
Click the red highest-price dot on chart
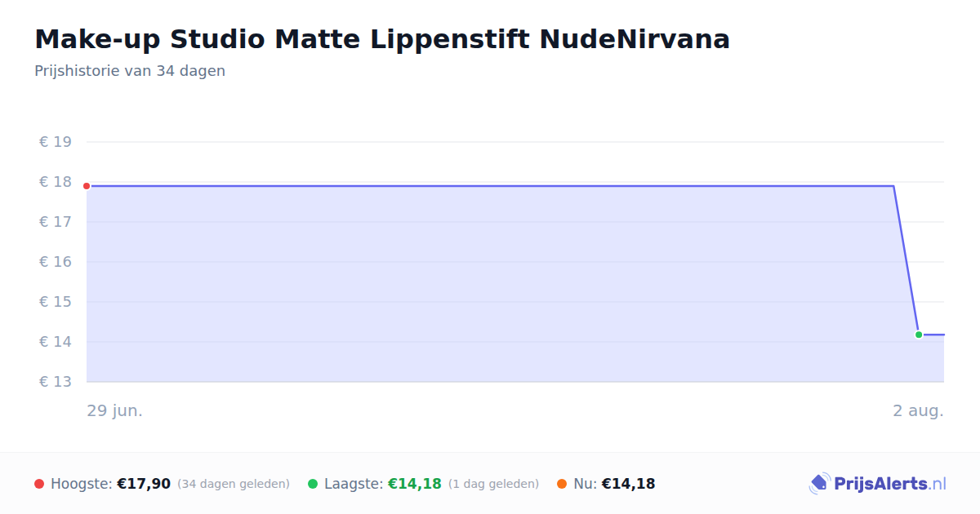point(87,186)
